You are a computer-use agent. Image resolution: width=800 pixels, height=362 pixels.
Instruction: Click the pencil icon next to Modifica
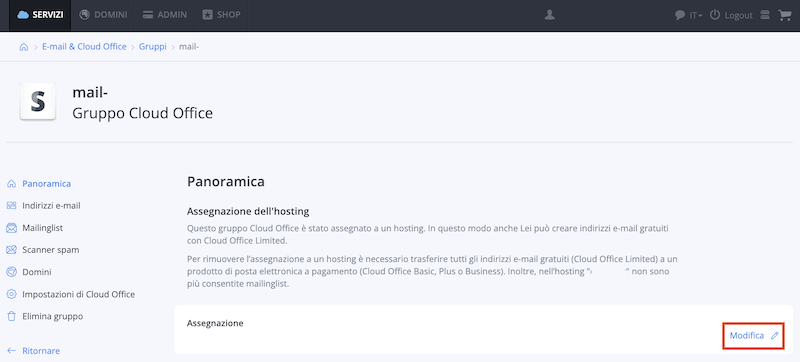coord(774,335)
